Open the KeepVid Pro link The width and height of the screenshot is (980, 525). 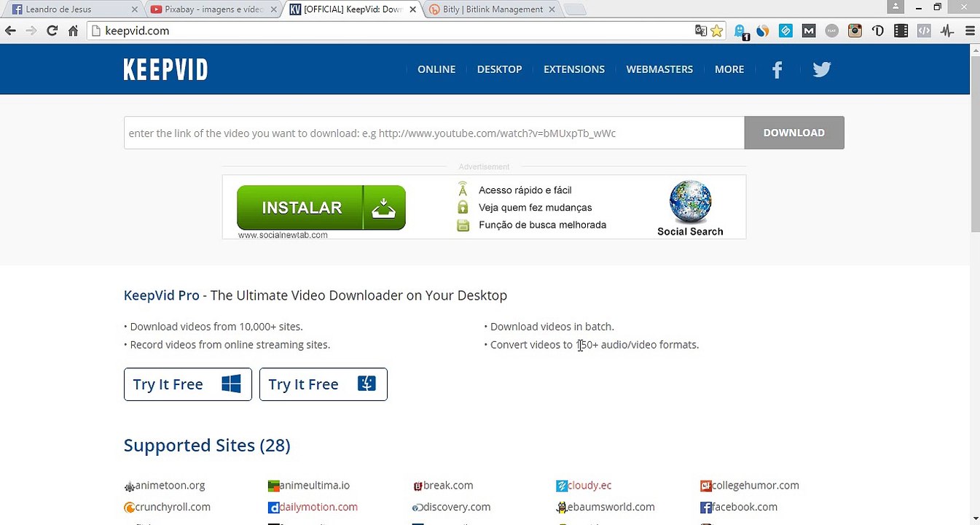tap(162, 295)
